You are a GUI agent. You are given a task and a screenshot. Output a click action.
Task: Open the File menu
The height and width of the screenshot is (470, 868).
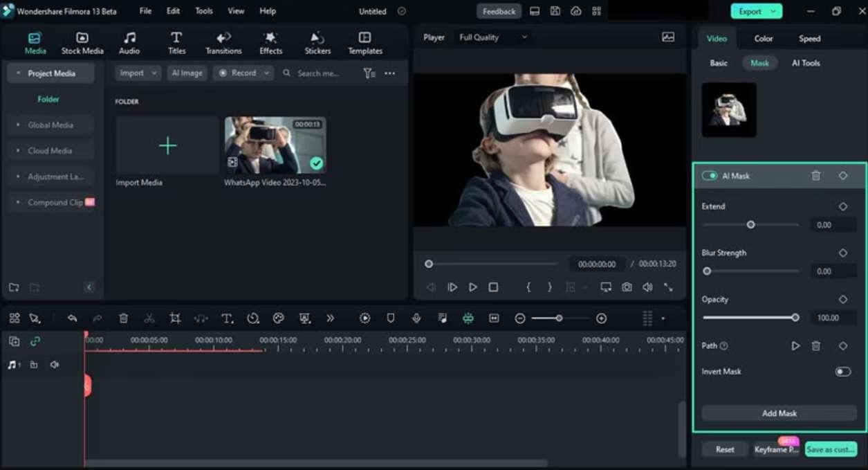tap(145, 11)
